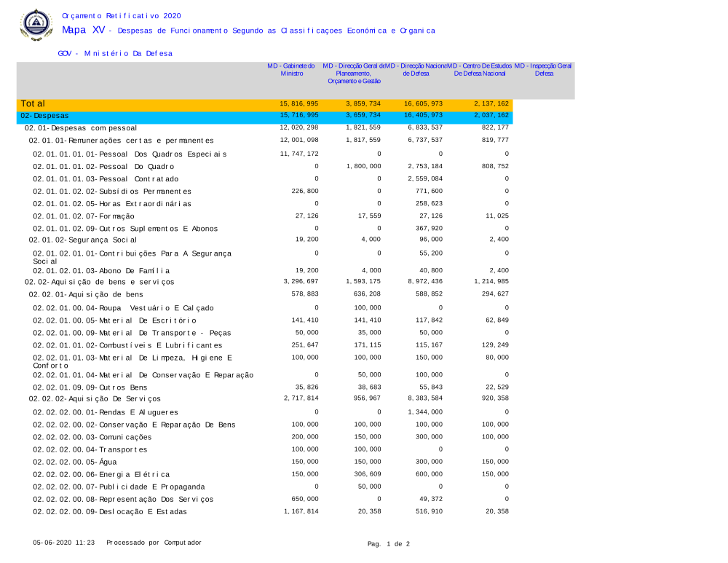Select the 02.01-Despesas com pessoal row
The image size is (728, 563).
point(81,128)
